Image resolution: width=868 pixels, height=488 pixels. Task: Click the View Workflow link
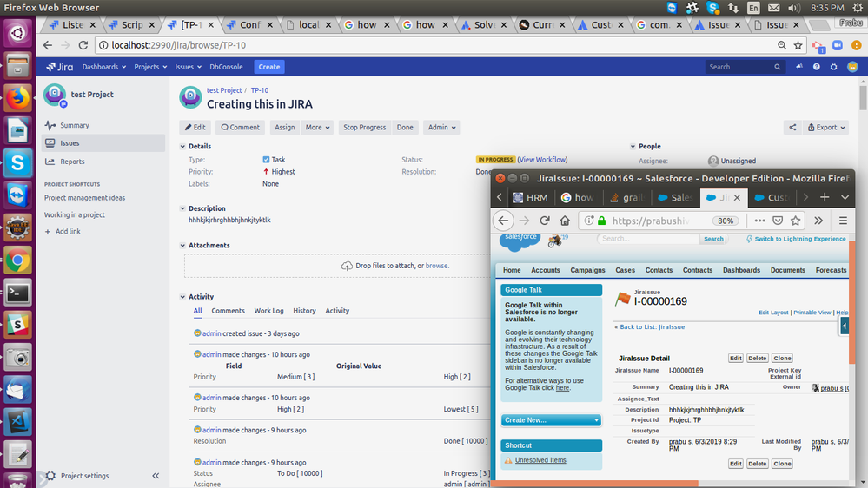click(542, 160)
